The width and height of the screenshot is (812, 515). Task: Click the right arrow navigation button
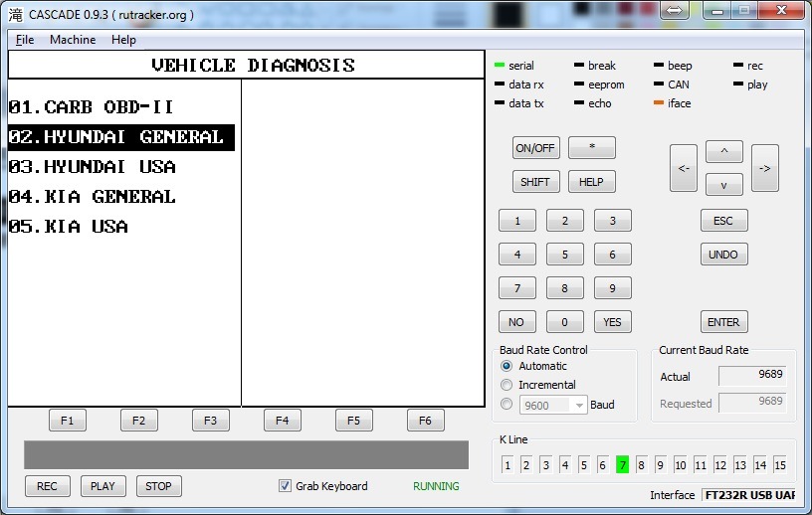coord(765,168)
